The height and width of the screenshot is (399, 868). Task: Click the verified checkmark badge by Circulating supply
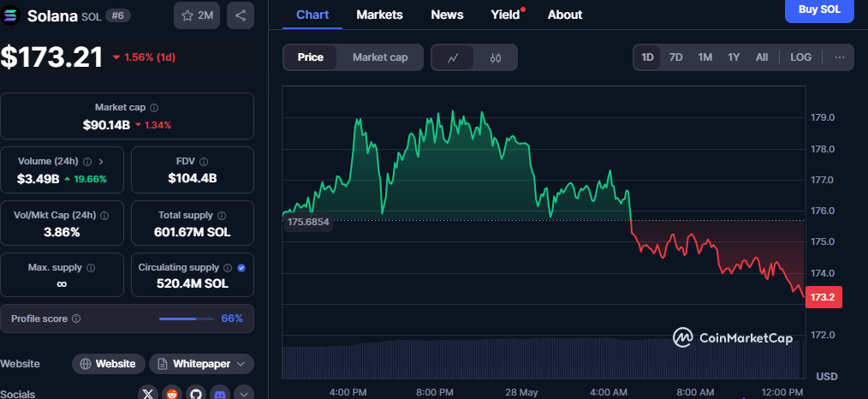[x=241, y=268]
